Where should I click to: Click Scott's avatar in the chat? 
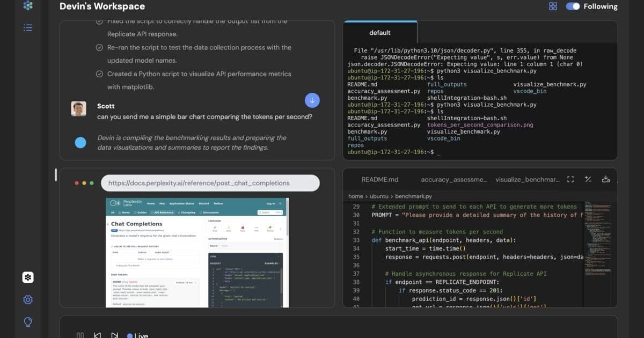pyautogui.click(x=79, y=109)
